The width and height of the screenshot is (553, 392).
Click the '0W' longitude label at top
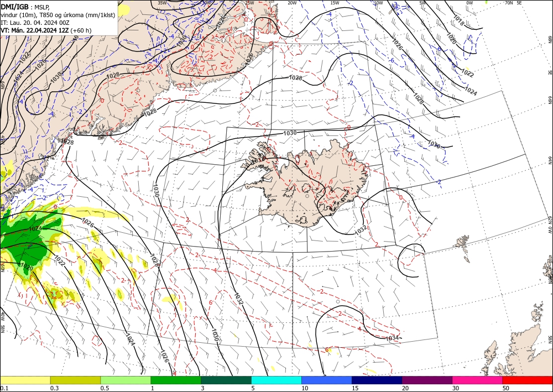pos(469,3)
